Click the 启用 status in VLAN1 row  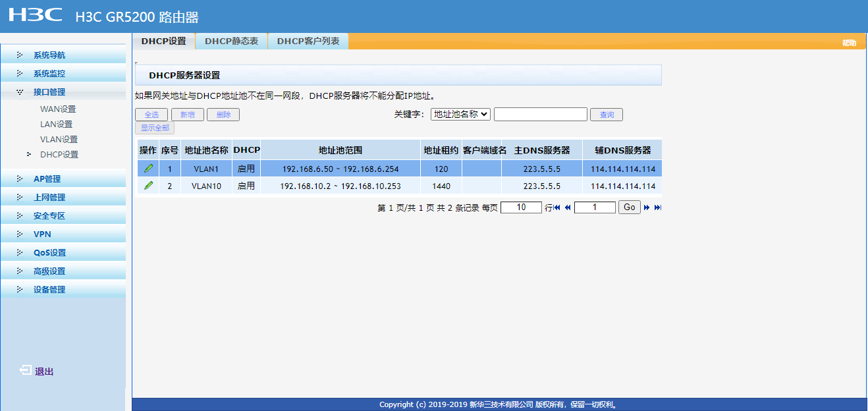tap(246, 169)
